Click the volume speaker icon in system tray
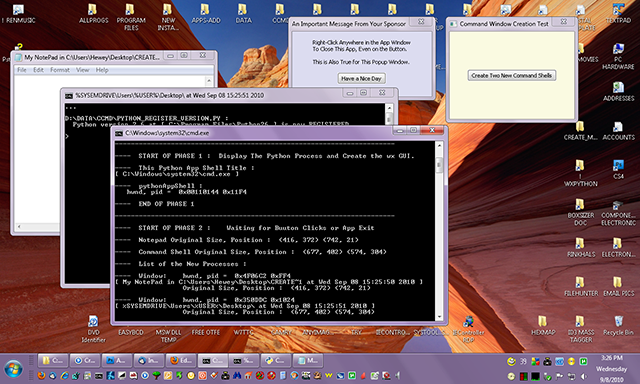 click(584, 376)
